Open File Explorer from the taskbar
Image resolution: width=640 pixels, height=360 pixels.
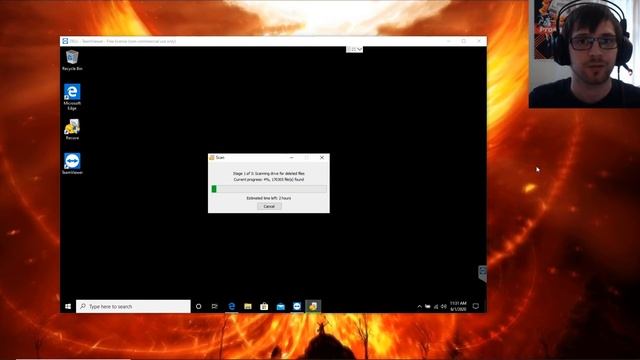point(248,306)
